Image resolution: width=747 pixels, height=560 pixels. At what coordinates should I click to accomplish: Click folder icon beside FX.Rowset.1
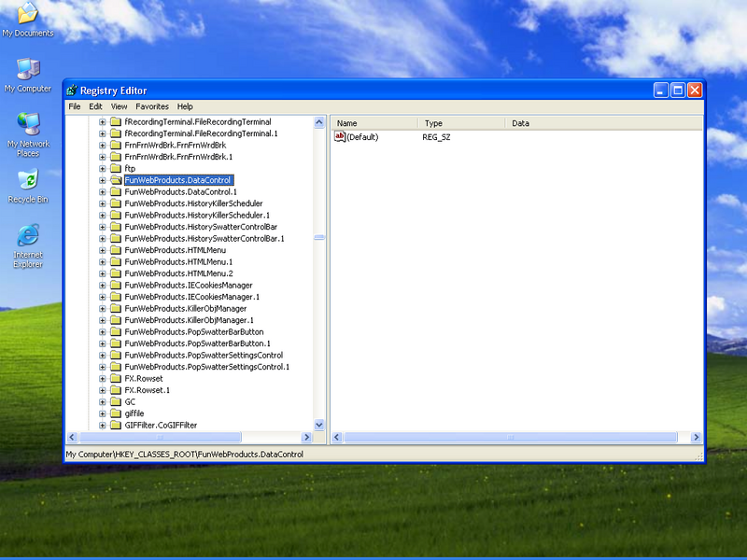point(116,390)
